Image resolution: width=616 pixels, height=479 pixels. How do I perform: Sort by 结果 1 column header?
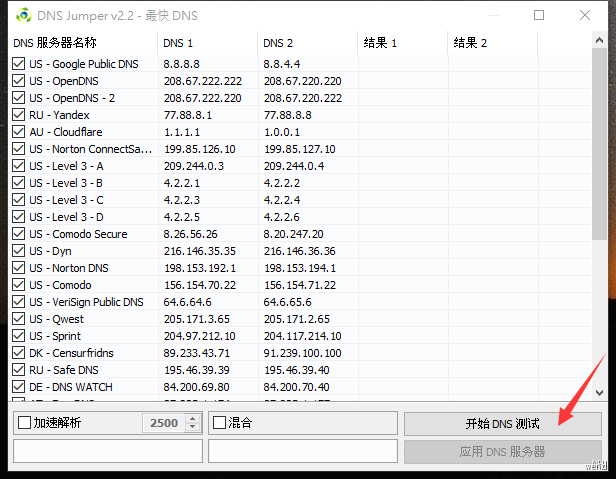pos(403,43)
